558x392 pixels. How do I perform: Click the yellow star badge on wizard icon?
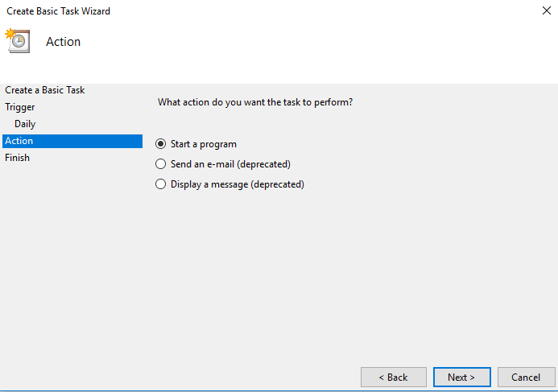point(10,34)
